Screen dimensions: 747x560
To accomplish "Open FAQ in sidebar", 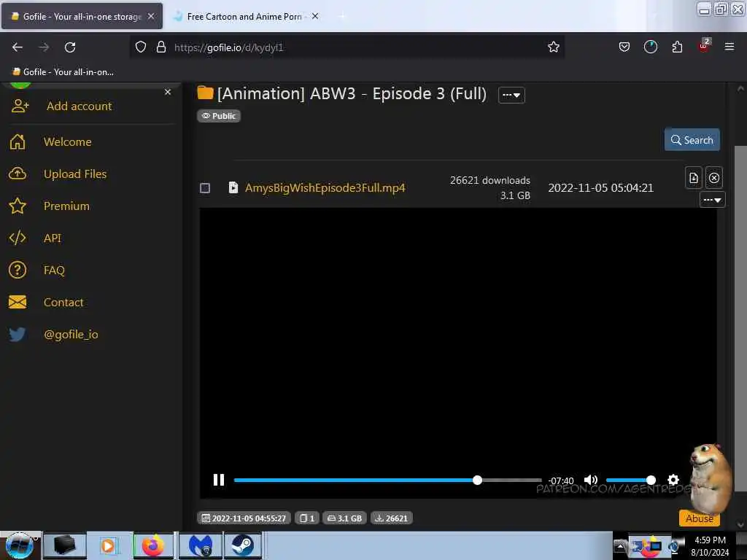I will pos(54,270).
